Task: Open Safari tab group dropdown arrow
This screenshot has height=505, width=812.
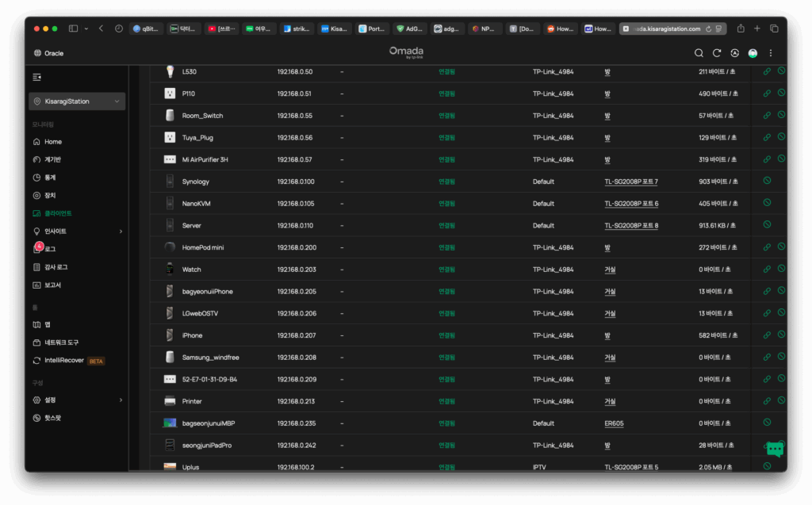Action: [86, 29]
